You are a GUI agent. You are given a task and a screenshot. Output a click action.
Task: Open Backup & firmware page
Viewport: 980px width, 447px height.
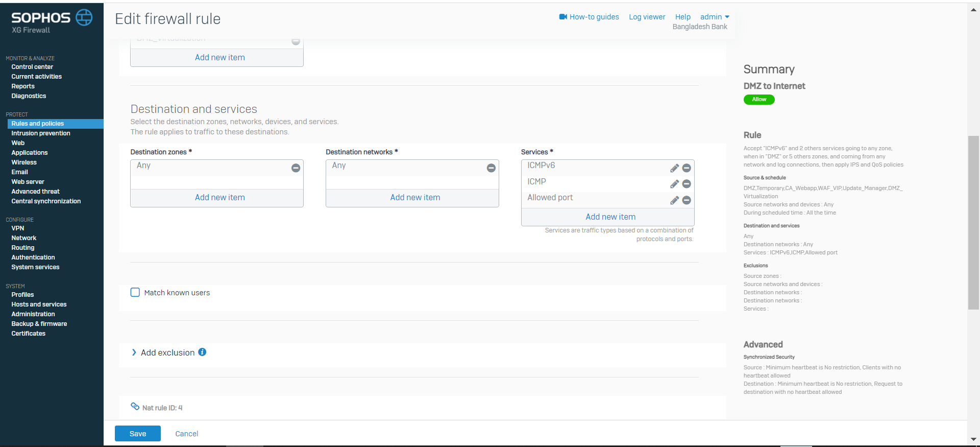click(x=39, y=324)
